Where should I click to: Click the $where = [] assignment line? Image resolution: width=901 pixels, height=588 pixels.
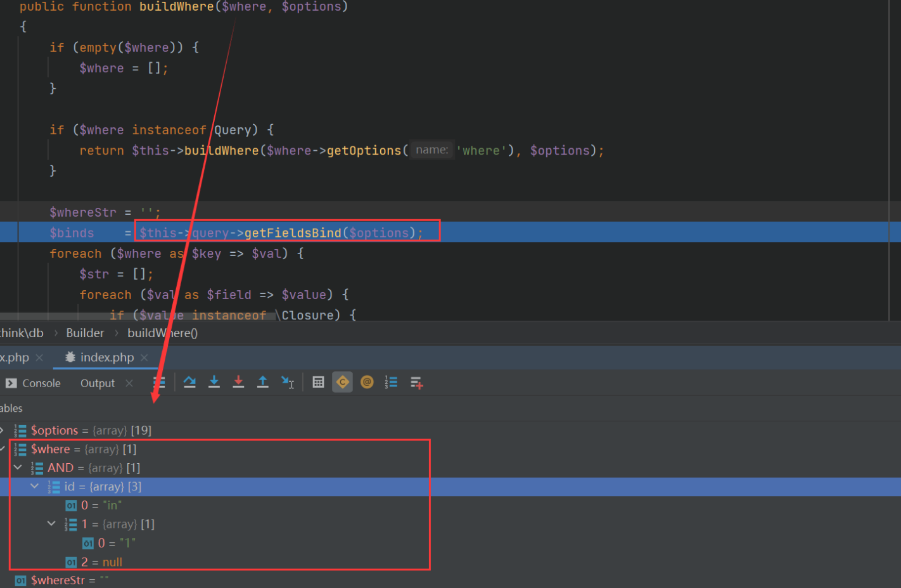124,68
